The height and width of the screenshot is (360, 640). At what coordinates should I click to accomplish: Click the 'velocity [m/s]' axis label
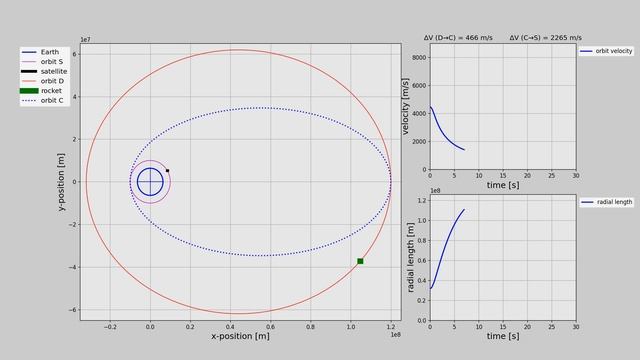click(405, 107)
